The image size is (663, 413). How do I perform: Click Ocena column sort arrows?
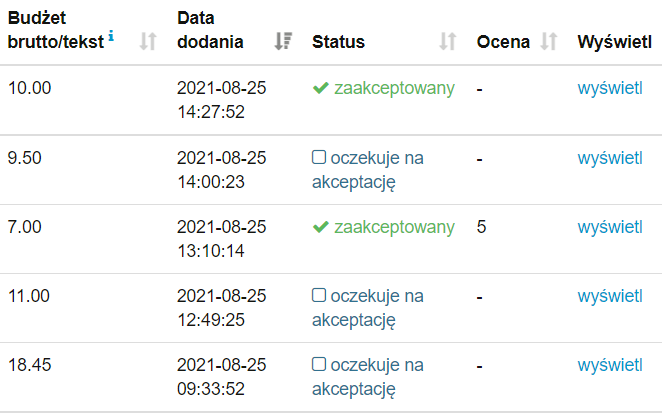(547, 42)
